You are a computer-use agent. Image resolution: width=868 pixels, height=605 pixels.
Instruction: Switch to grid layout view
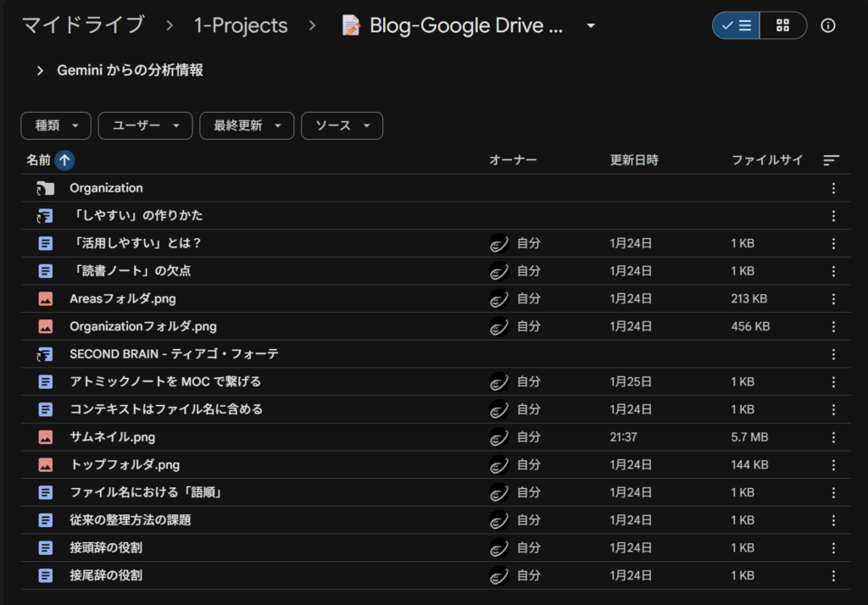point(783,25)
